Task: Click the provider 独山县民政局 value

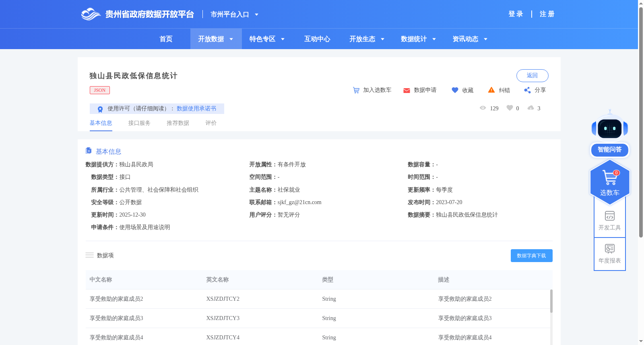Action: [x=136, y=164]
